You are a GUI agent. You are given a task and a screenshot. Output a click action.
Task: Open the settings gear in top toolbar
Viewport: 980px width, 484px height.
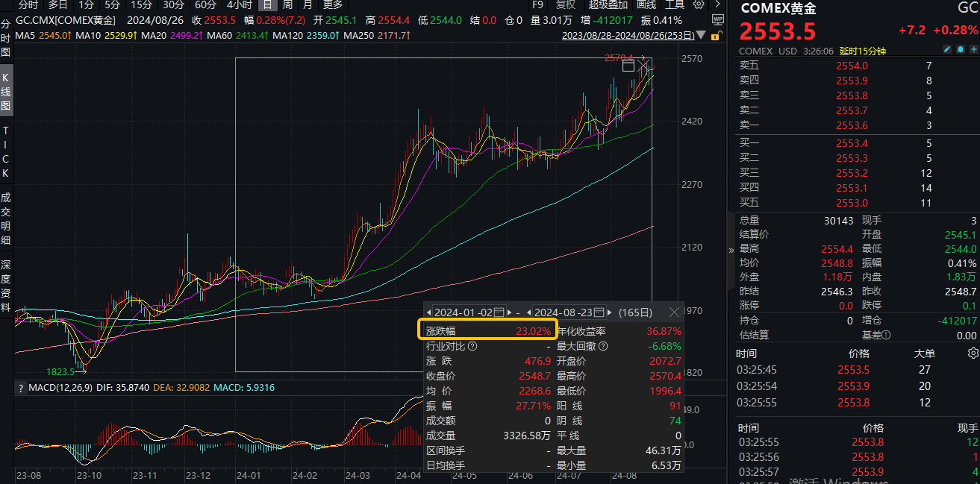click(x=698, y=4)
